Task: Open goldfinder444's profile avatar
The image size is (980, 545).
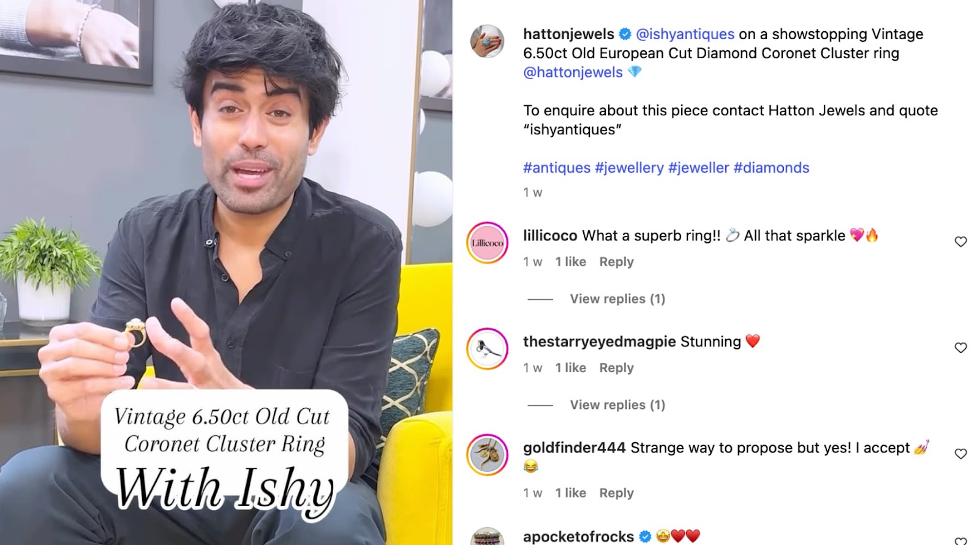Action: pyautogui.click(x=487, y=455)
